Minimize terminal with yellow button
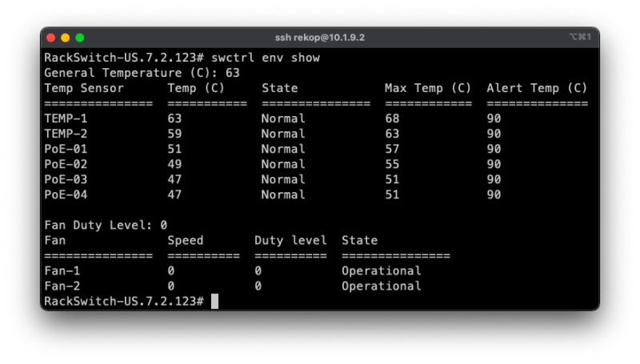 pos(66,38)
